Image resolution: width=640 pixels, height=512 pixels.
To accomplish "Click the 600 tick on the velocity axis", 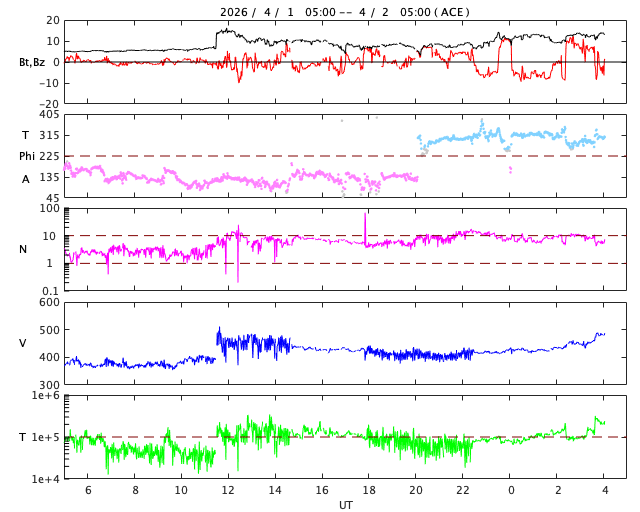I will tap(49, 303).
